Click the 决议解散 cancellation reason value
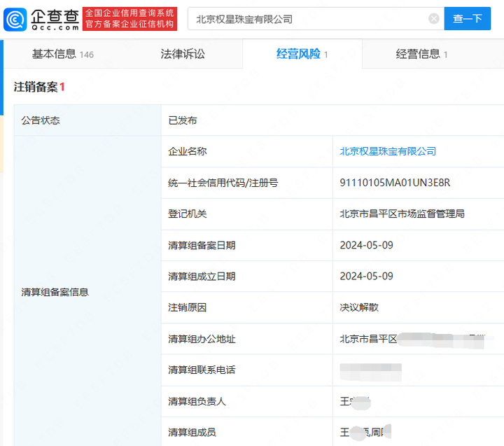 pyautogui.click(x=359, y=307)
